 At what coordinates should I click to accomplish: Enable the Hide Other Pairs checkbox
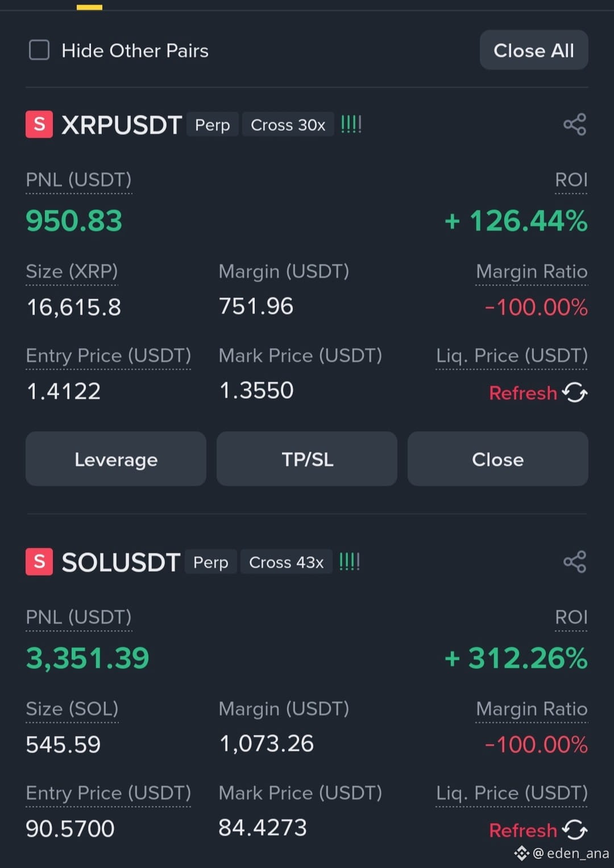(39, 50)
